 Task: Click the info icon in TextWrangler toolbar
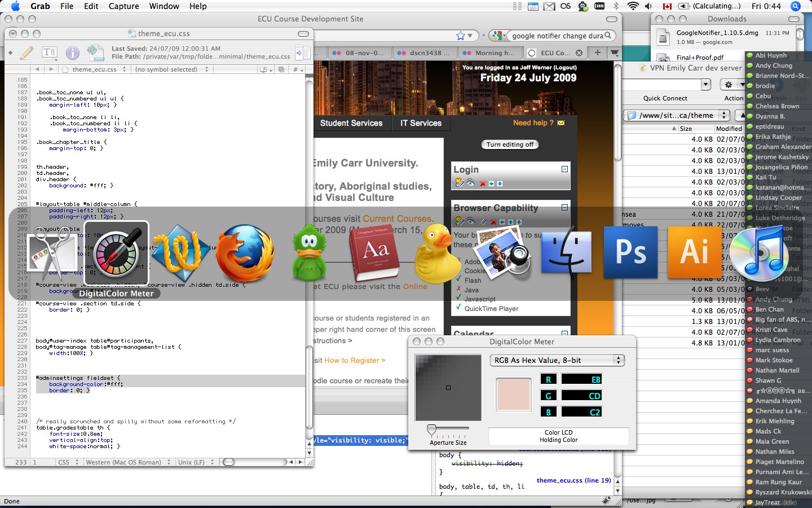pyautogui.click(x=72, y=53)
